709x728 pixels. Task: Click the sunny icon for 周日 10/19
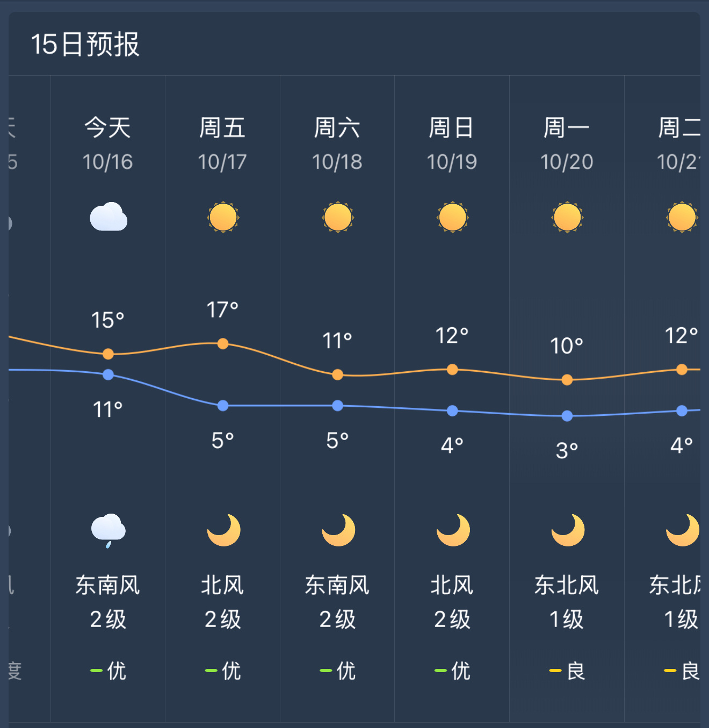click(452, 218)
